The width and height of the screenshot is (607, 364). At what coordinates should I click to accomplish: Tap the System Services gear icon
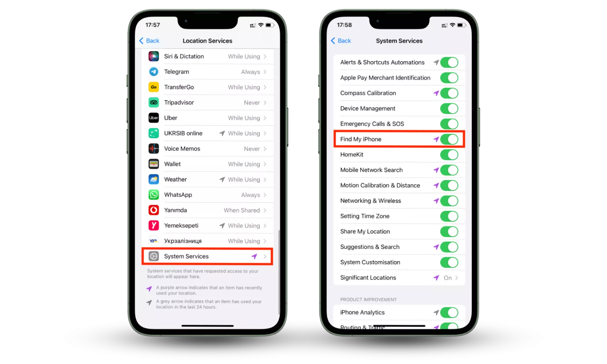153,256
